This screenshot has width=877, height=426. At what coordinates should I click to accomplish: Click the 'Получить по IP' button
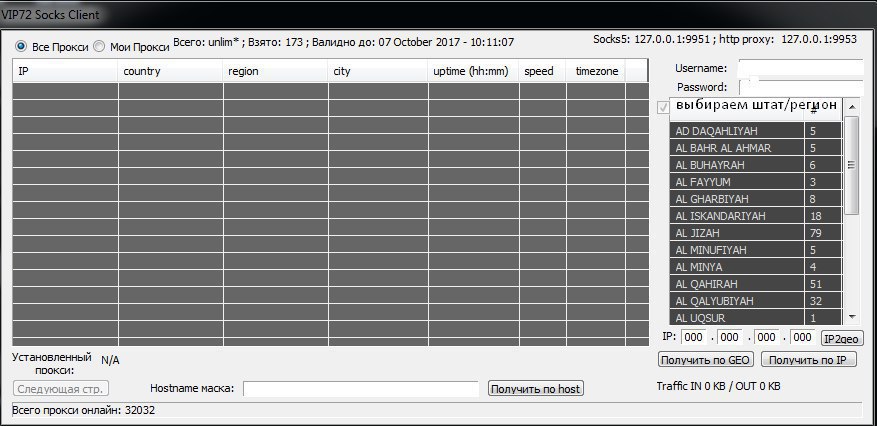coord(808,360)
